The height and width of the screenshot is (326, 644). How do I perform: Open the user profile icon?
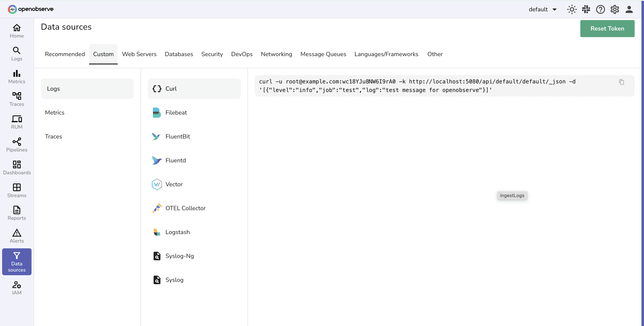(x=629, y=9)
